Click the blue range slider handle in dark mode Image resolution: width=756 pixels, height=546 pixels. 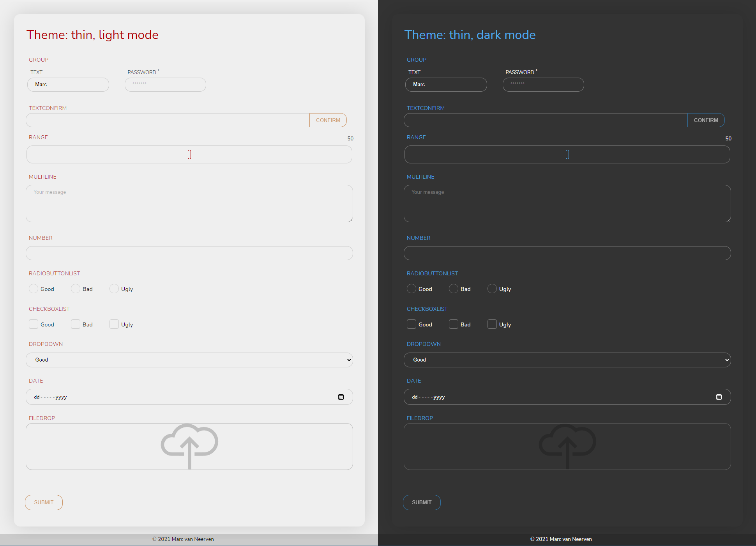pyautogui.click(x=567, y=154)
